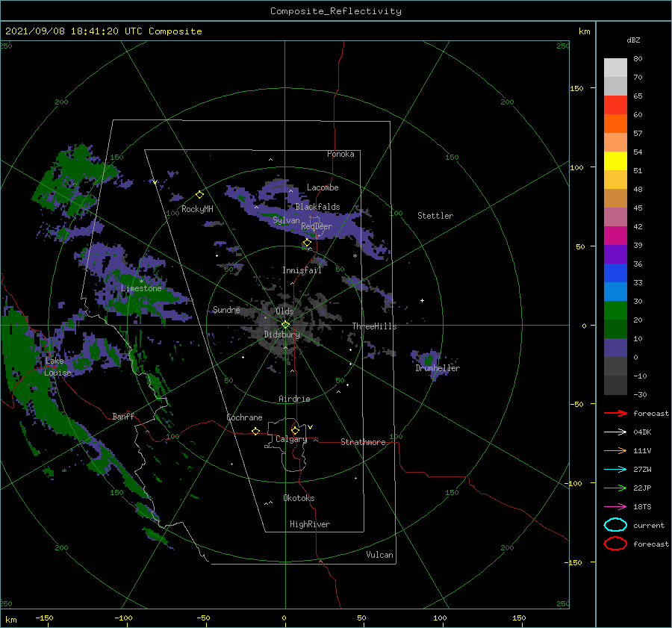Click the Calgary city label
The height and width of the screenshot is (628, 672).
click(x=291, y=439)
